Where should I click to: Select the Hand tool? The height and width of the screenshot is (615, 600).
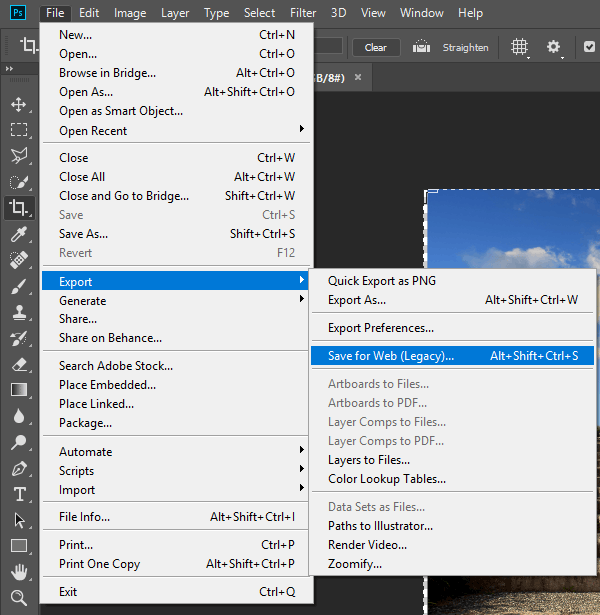click(18, 572)
